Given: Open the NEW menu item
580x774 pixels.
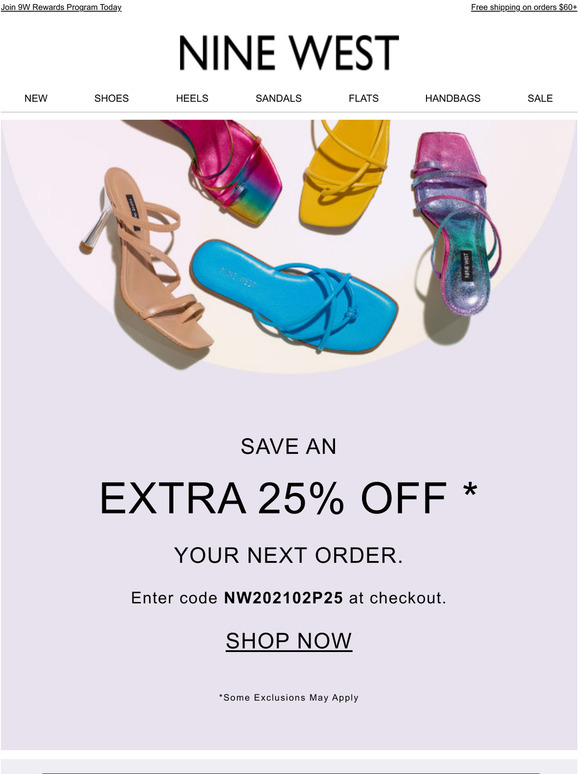Looking at the screenshot, I should click(x=36, y=98).
